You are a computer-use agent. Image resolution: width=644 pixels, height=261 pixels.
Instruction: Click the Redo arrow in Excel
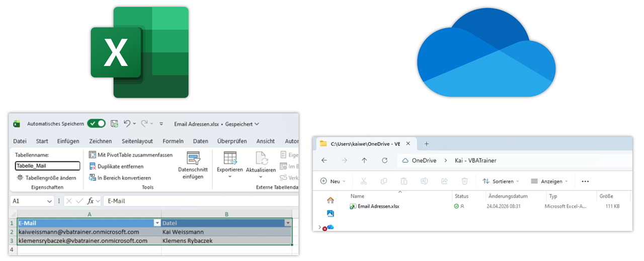(144, 123)
